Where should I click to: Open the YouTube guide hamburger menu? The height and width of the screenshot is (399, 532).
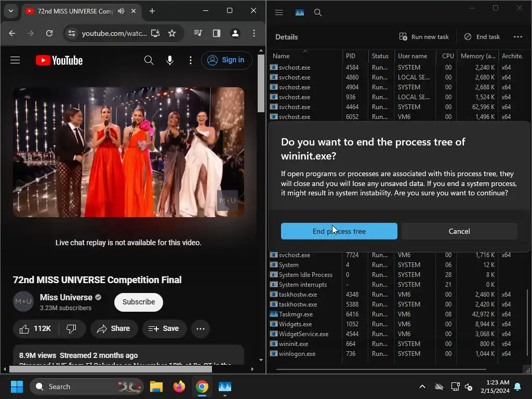(15, 60)
